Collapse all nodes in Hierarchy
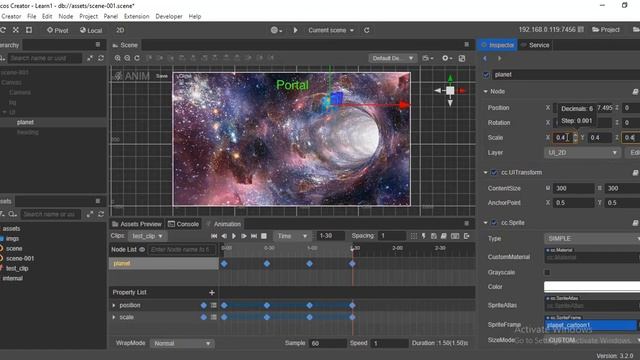 [x=90, y=58]
